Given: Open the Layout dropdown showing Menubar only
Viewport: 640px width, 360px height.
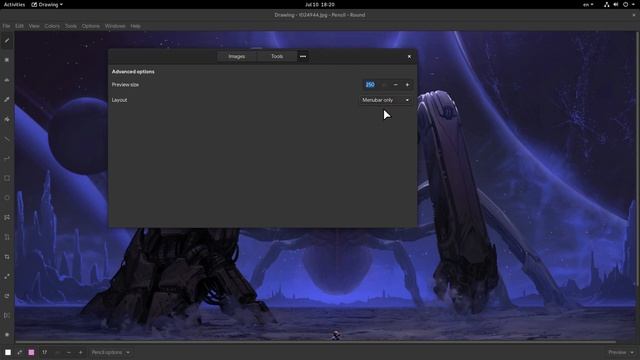Looking at the screenshot, I should 385,100.
